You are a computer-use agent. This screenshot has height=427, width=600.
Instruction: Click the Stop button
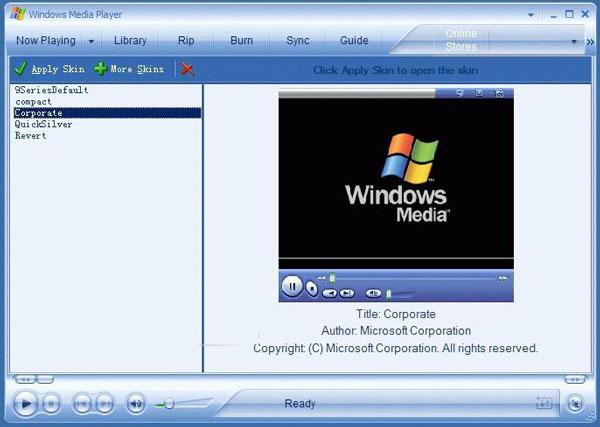click(x=51, y=403)
